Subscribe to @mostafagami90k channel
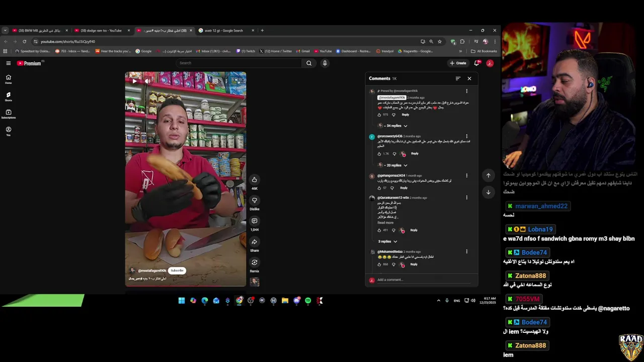The width and height of the screenshot is (644, 362). click(177, 270)
